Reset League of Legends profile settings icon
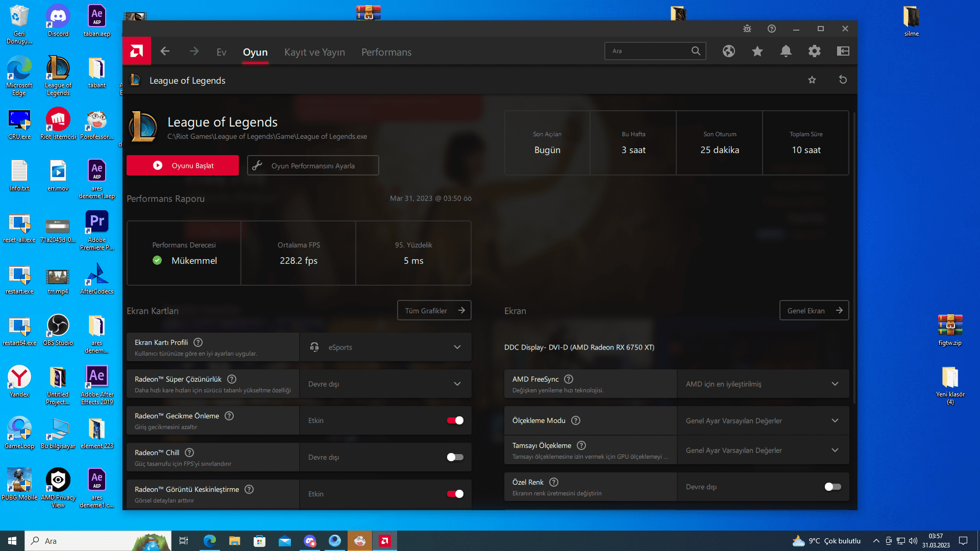 843,80
